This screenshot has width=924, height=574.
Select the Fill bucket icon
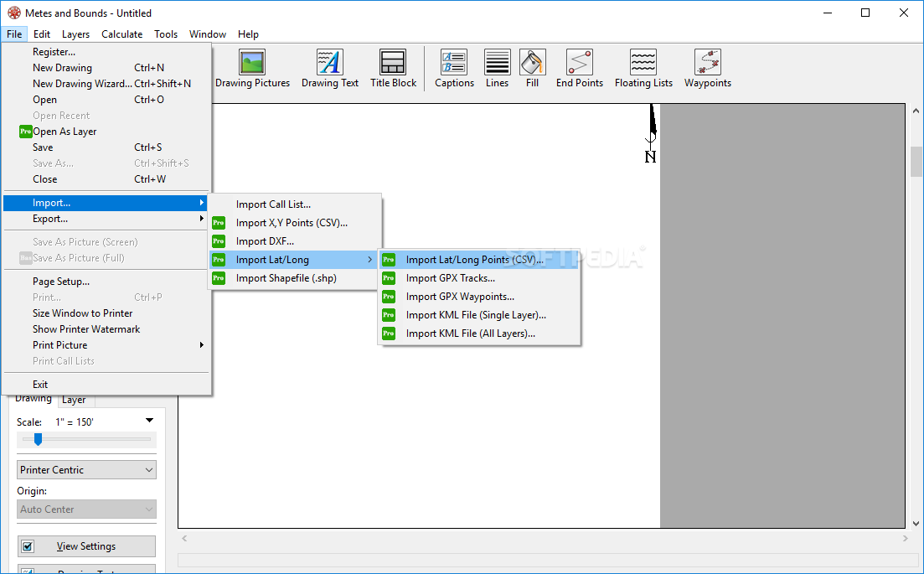click(532, 62)
